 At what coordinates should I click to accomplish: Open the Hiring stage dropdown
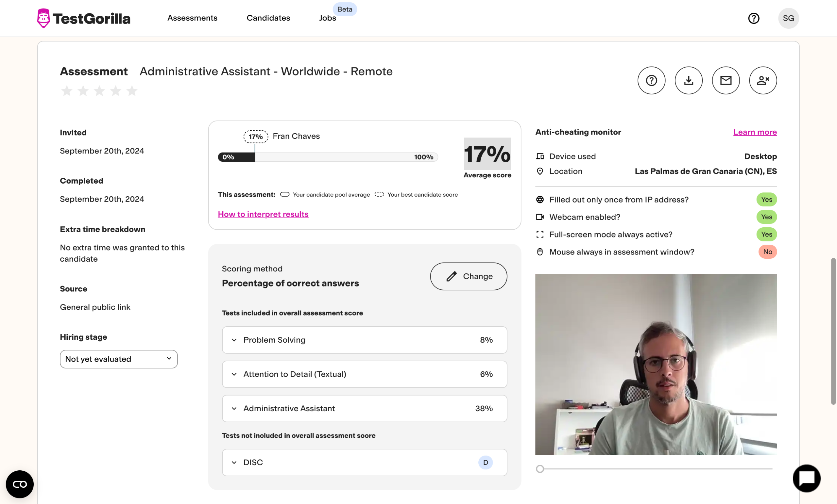(x=119, y=359)
